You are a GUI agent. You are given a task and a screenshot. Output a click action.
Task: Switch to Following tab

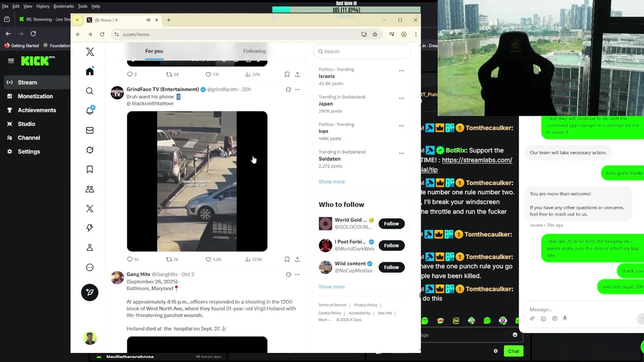pos(255,51)
